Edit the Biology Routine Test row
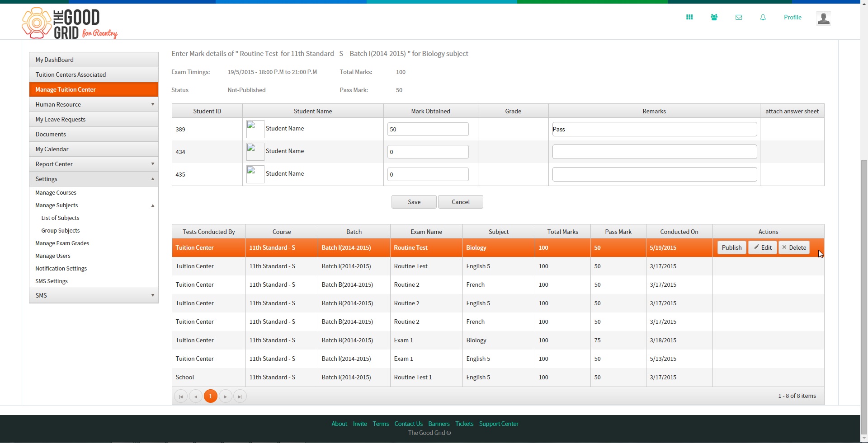The height and width of the screenshot is (443, 868). click(762, 247)
